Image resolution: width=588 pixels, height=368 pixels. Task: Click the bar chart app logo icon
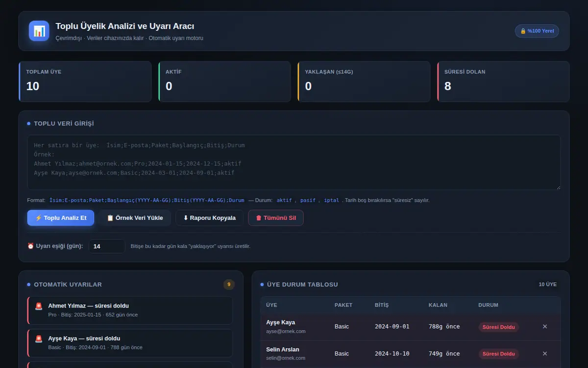(x=39, y=31)
